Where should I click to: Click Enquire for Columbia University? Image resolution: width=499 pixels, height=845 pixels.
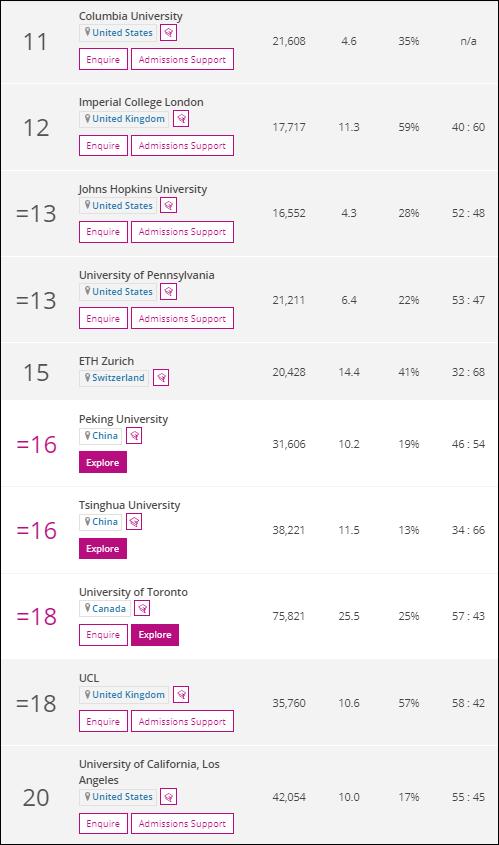click(103, 59)
